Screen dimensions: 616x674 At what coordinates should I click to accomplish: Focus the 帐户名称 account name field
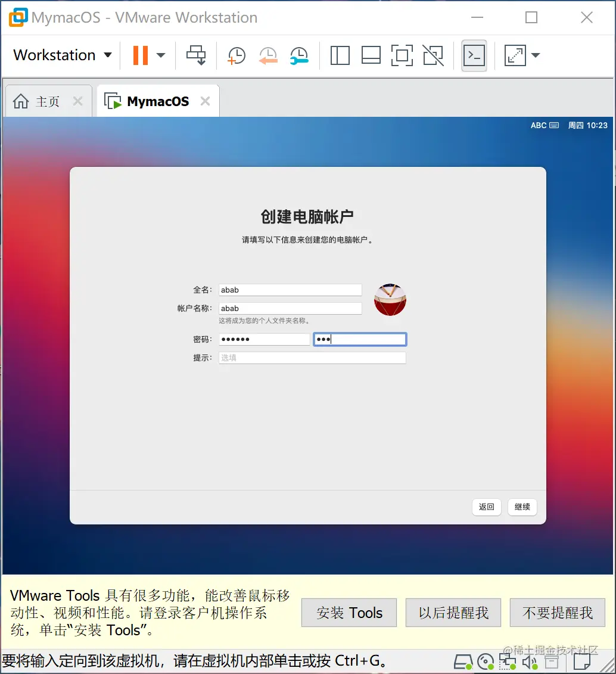(290, 308)
